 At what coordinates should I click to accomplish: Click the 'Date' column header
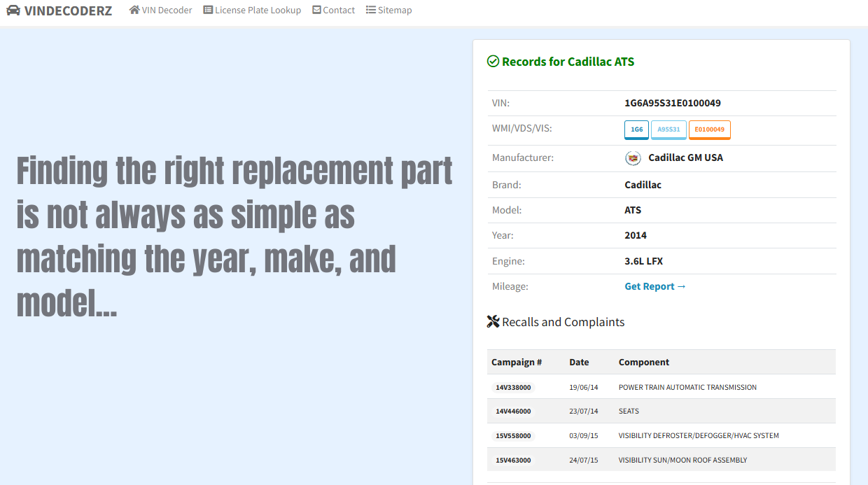point(579,362)
